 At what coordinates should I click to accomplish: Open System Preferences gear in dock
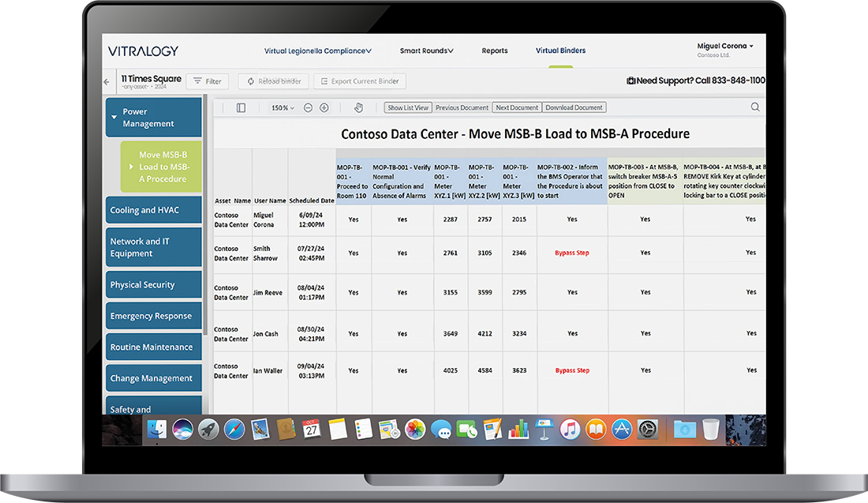click(x=648, y=430)
